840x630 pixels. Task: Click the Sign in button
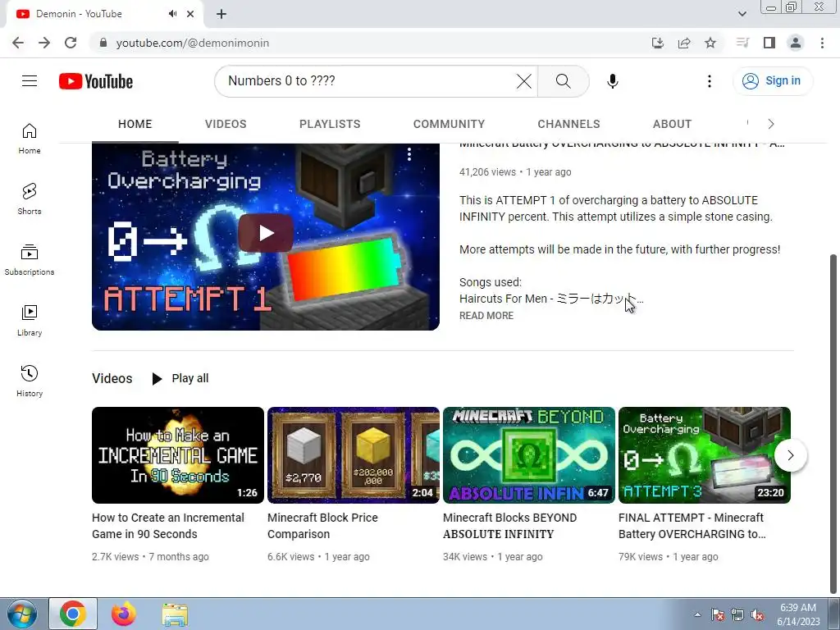pyautogui.click(x=772, y=81)
